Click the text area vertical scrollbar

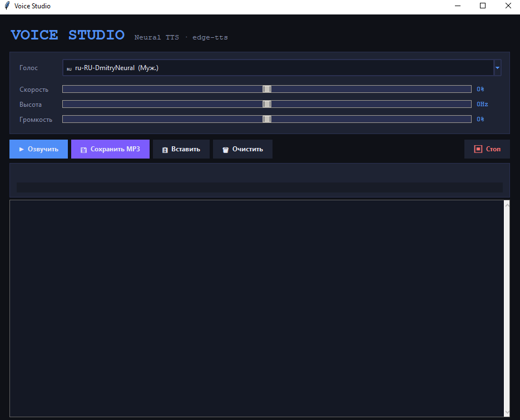click(x=507, y=308)
